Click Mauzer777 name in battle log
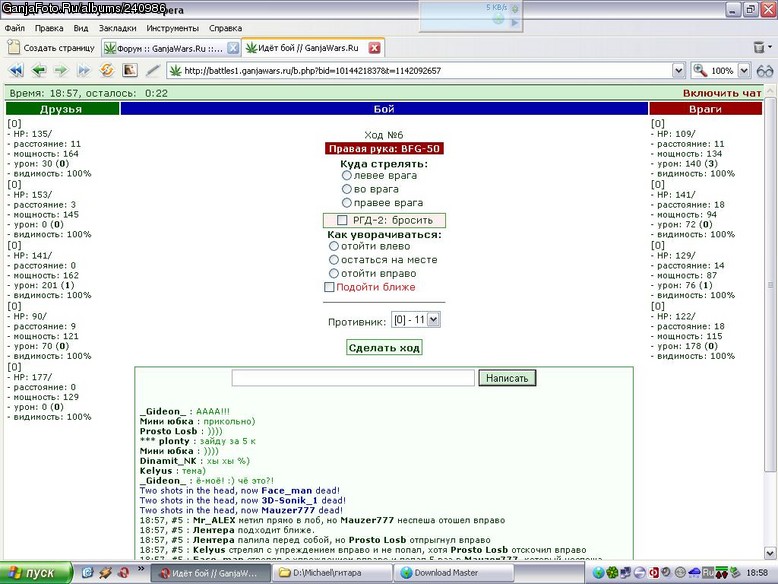The height and width of the screenshot is (584, 778). coord(367,520)
